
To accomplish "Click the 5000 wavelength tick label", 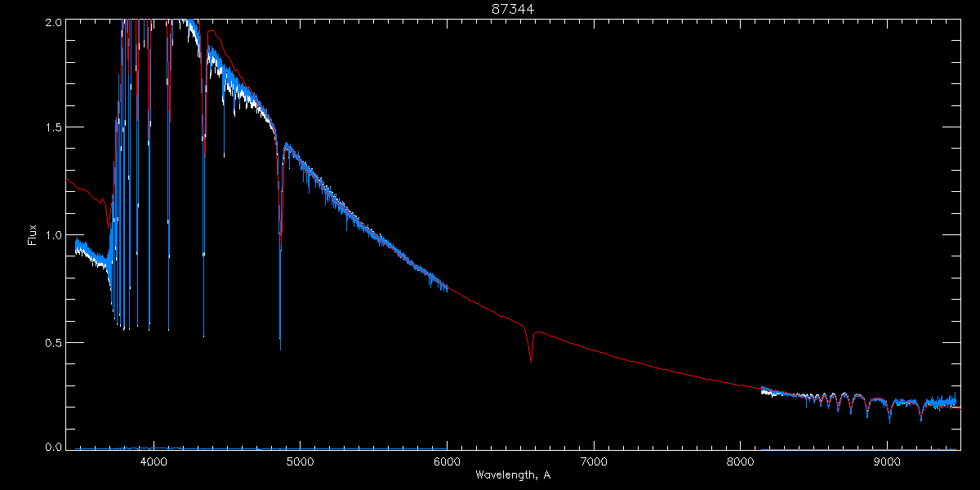I will [300, 461].
